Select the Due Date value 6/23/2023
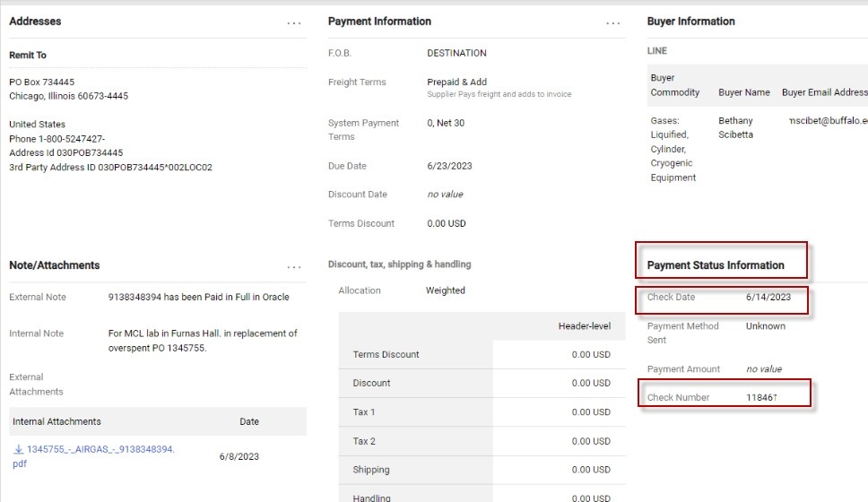This screenshot has height=502, width=868. [449, 166]
